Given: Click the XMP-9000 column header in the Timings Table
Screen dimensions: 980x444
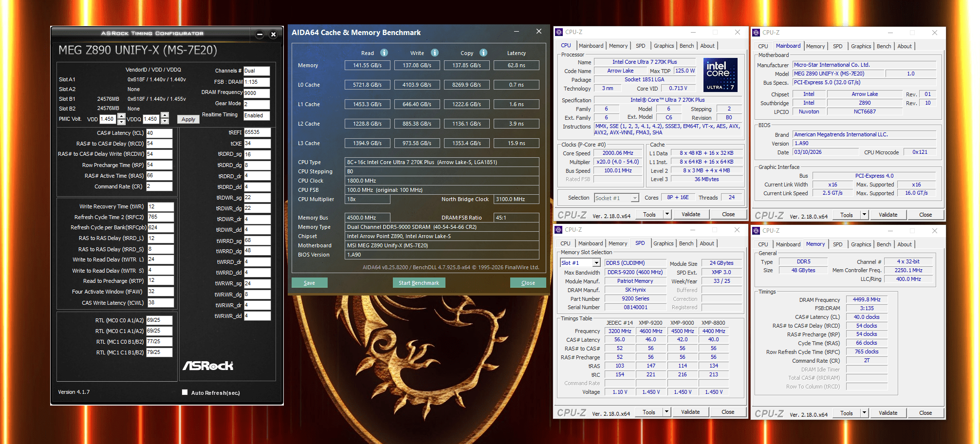Looking at the screenshot, I should pyautogui.click(x=682, y=323).
